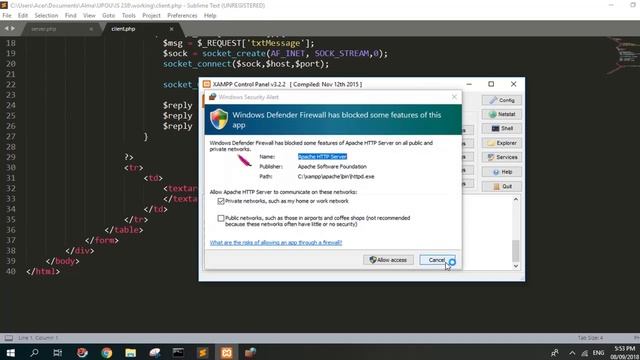Click the socket_connect code on line 20
The height and width of the screenshot is (360, 640).
pyautogui.click(x=246, y=64)
